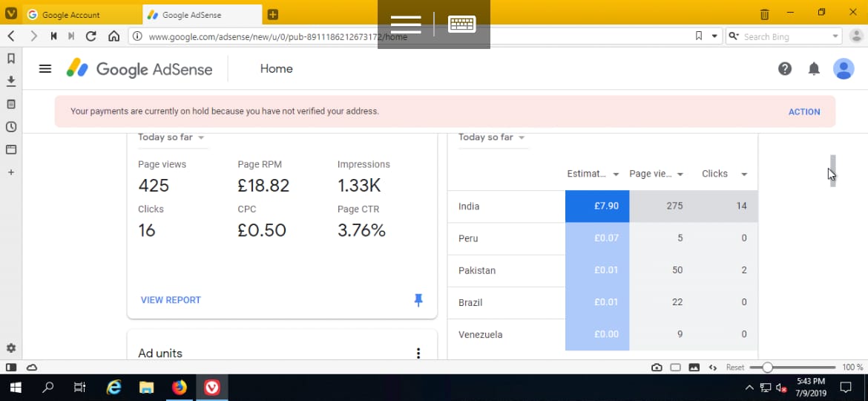Open the Google account avatar
868x401 pixels.
(844, 68)
